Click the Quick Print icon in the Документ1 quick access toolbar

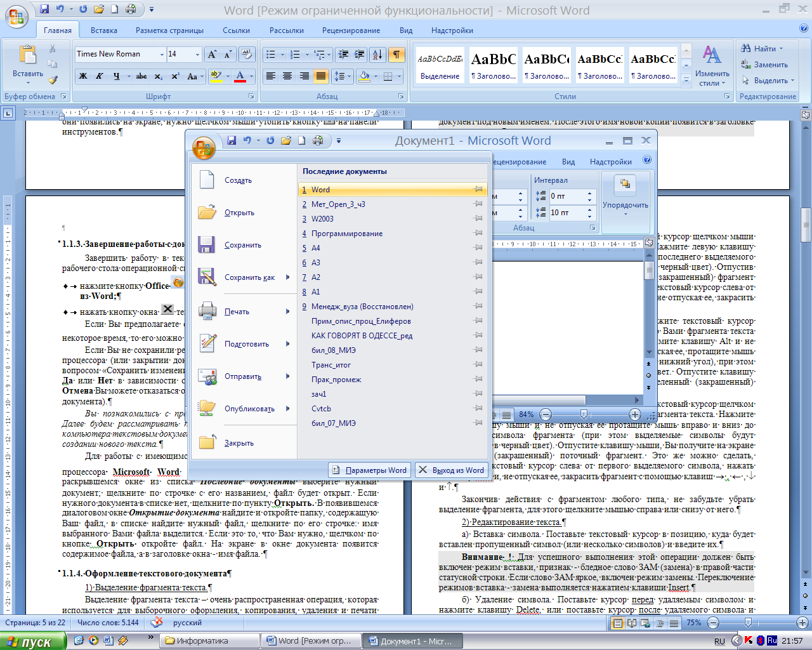click(x=318, y=140)
